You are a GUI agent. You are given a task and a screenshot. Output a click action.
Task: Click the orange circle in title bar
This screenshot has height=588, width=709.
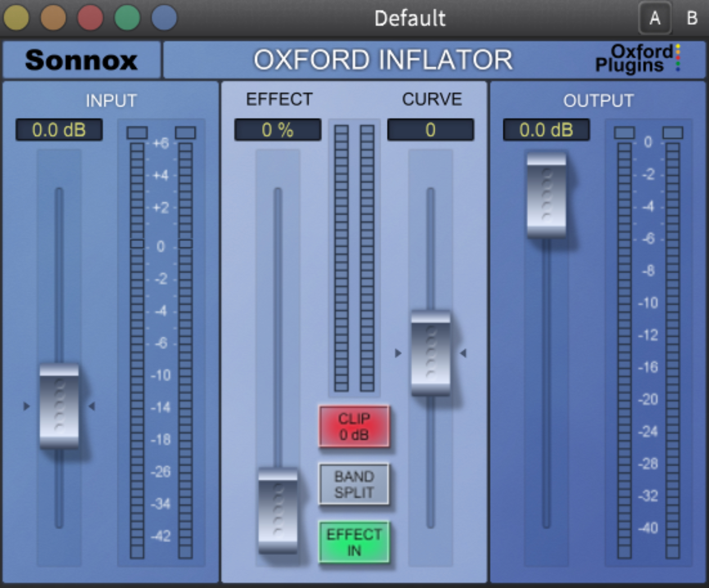pyautogui.click(x=53, y=18)
